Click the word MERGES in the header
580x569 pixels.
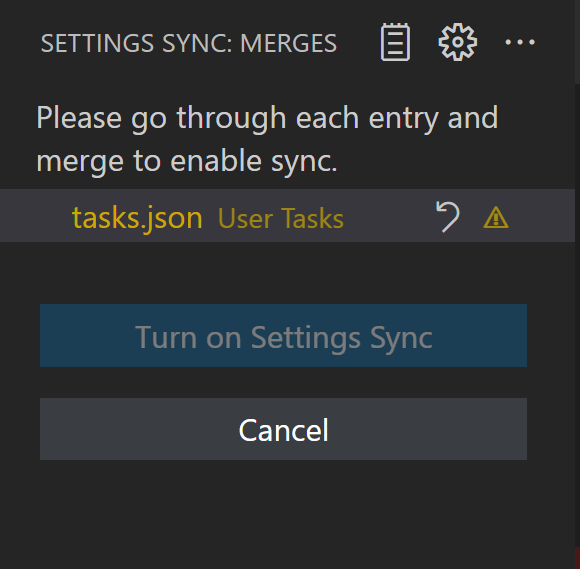[x=289, y=43]
